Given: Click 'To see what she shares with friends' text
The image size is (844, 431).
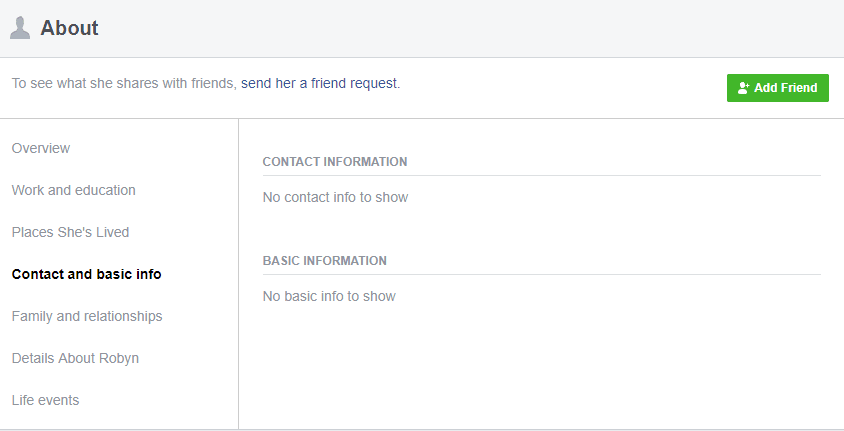Looking at the screenshot, I should tap(124, 83).
